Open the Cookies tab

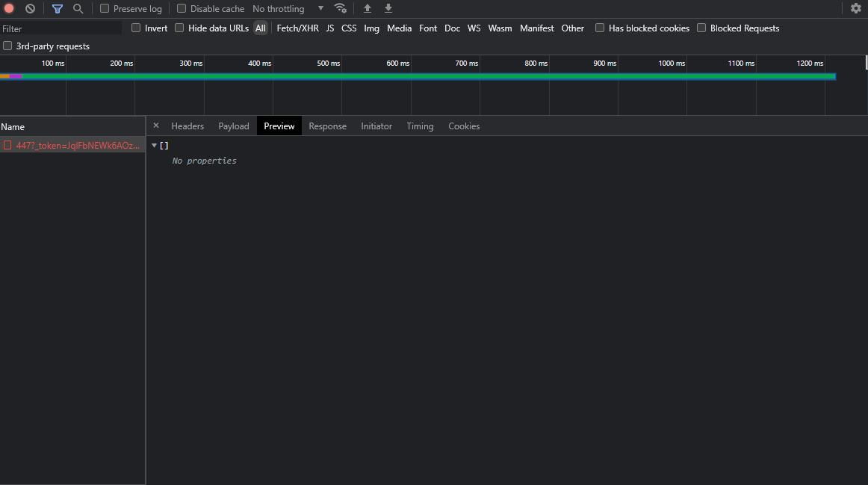point(464,126)
